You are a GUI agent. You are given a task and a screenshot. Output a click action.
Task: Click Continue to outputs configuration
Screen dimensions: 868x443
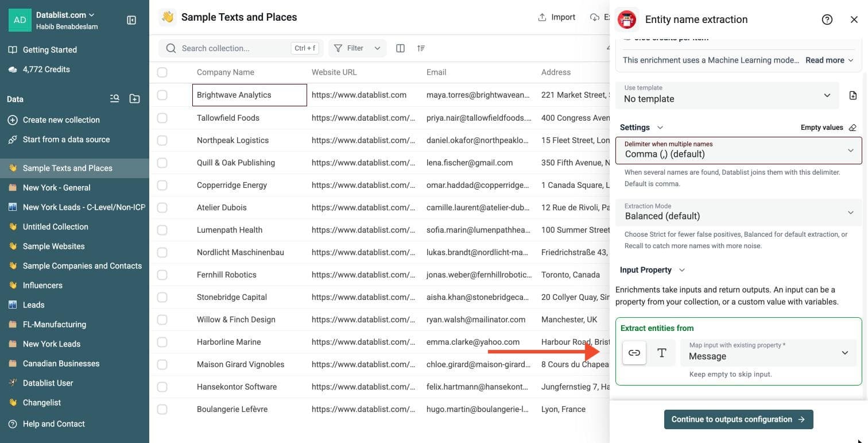(739, 419)
